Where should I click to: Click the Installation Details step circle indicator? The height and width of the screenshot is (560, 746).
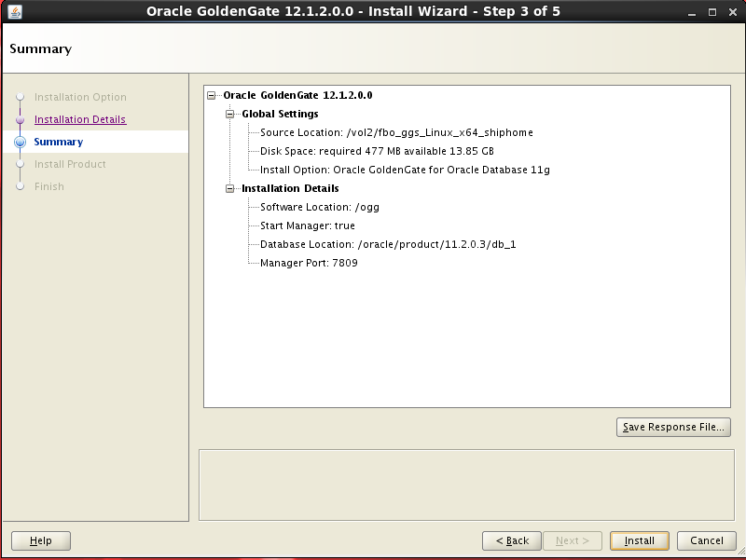pyautogui.click(x=20, y=120)
